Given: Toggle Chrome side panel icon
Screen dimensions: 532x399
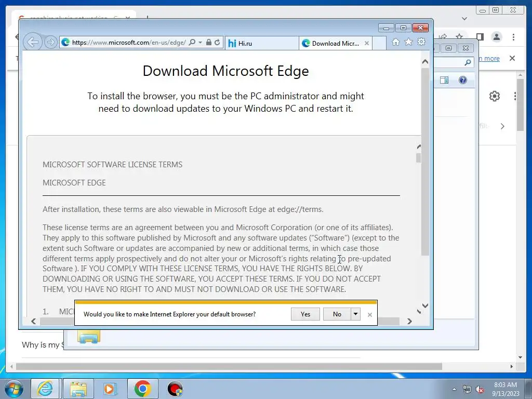Looking at the screenshot, I should pyautogui.click(x=480, y=37).
